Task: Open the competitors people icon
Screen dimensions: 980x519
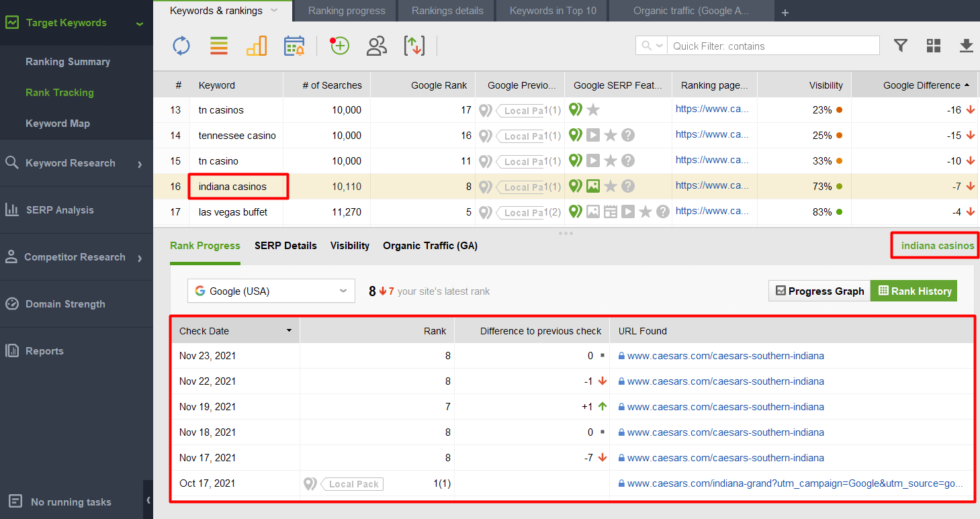Action: click(377, 46)
